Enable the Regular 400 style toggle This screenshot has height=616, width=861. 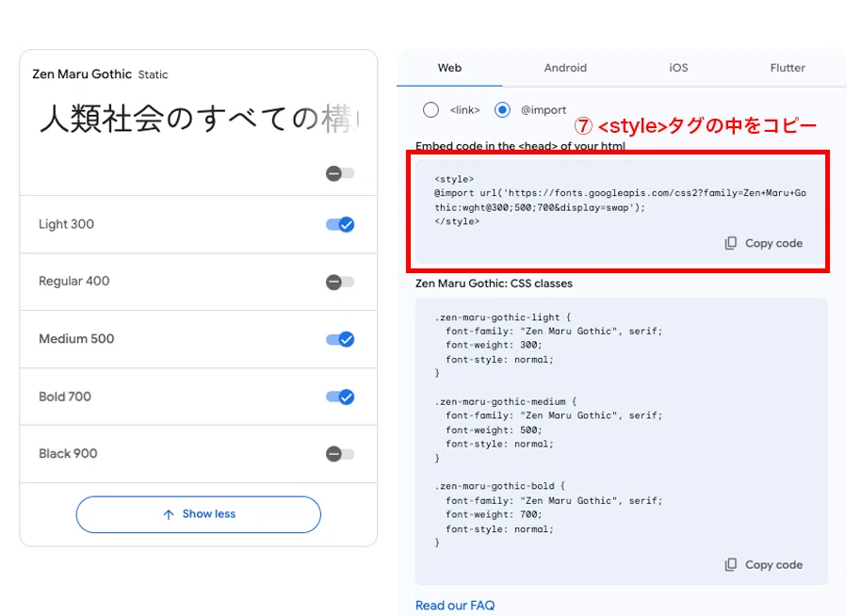[x=340, y=283]
